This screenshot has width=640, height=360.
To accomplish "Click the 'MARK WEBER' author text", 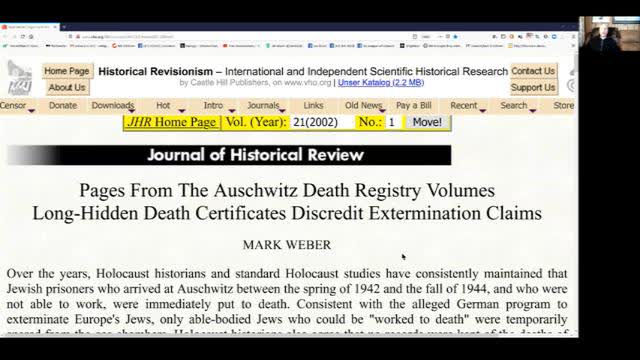I will point(287,245).
